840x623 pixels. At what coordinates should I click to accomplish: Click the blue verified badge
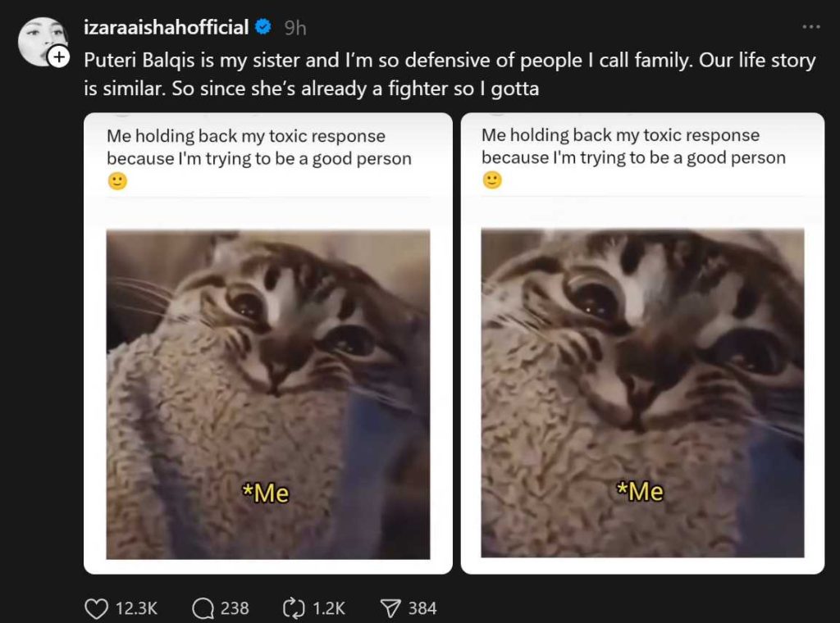pyautogui.click(x=263, y=27)
